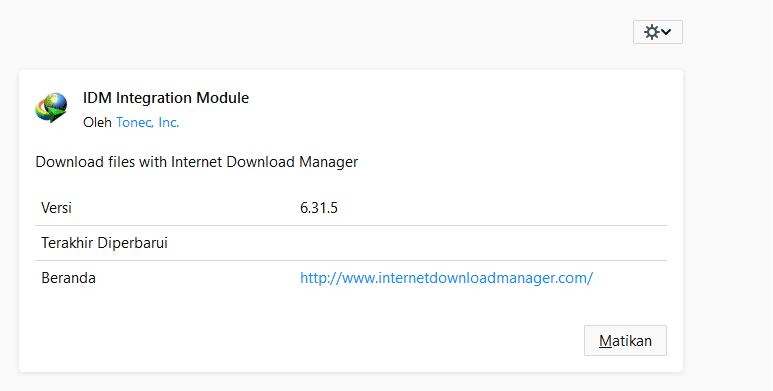
Task: Open the Tonec, Inc. author link
Action: [x=147, y=122]
